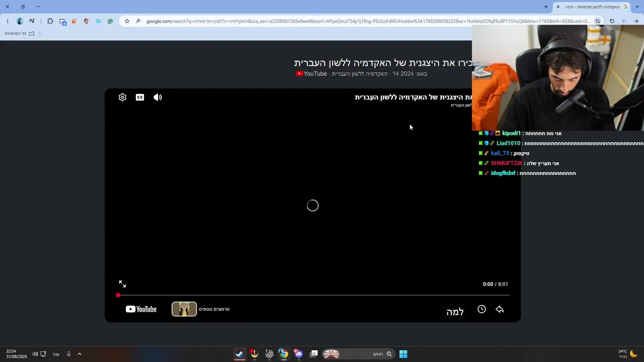Viewport: 644px width, 362px height.
Task: Open Discord from the taskbar
Action: (299, 354)
